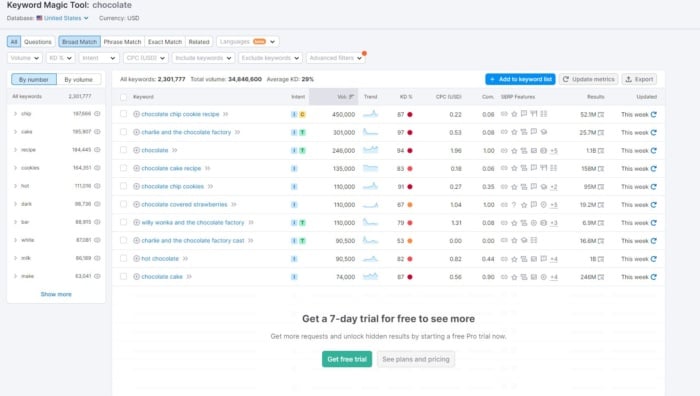Viewport: 700px width, 396px height.
Task: Open SERP results icon for chocolate cake
Action: coord(601,277)
